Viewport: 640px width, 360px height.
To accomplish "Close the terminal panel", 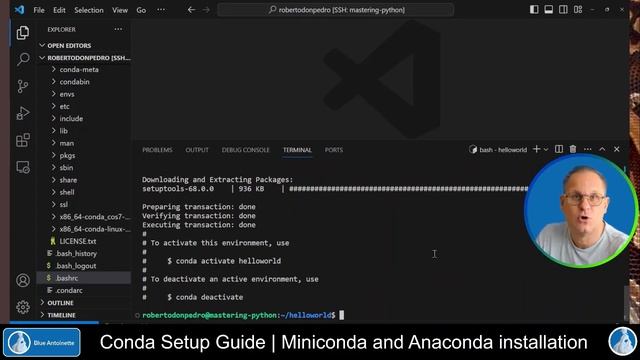I will [617, 149].
